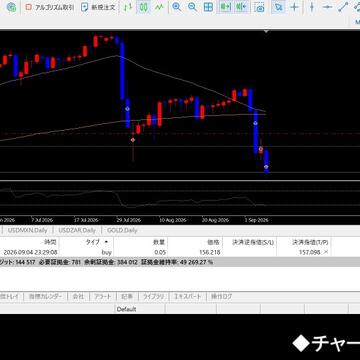Open the USDZAR,Daily chart tab
Screen dimensions: 360x360
(77, 230)
